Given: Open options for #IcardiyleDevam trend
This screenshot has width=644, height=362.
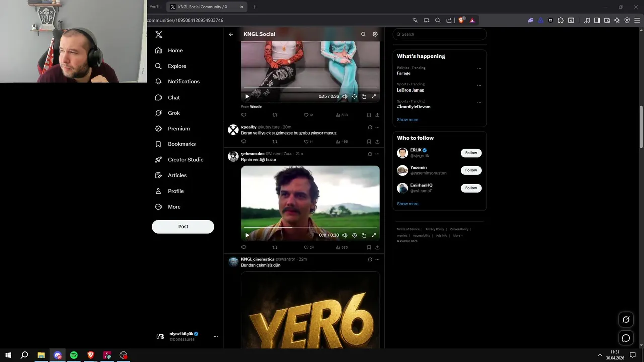Looking at the screenshot, I should pos(479,103).
